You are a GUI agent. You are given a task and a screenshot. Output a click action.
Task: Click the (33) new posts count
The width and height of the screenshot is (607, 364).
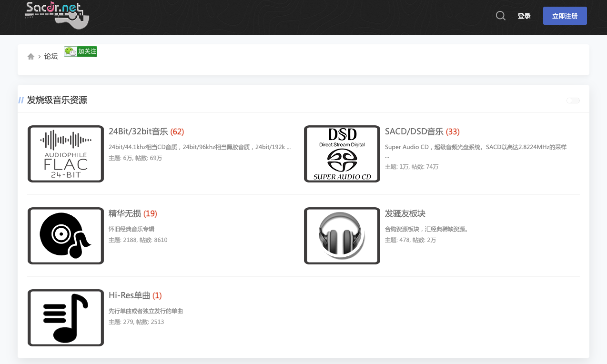point(453,131)
